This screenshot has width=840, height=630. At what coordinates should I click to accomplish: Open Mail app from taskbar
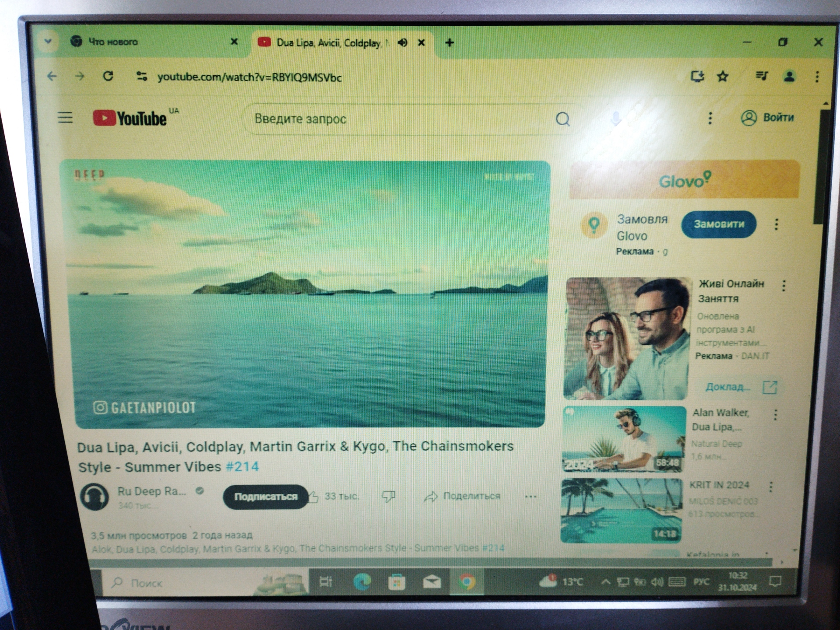[432, 582]
